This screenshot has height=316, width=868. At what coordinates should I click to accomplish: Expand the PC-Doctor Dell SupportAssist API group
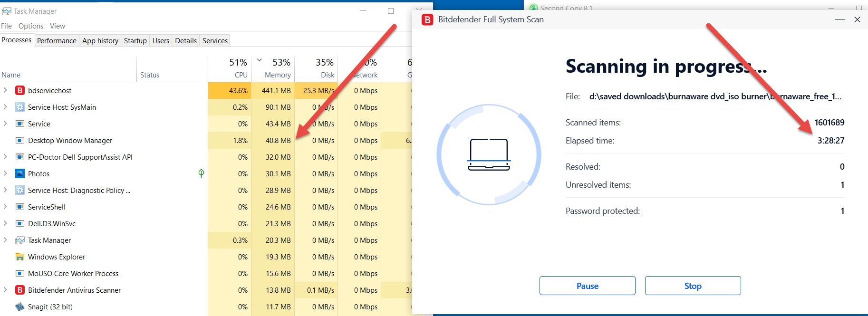point(5,156)
